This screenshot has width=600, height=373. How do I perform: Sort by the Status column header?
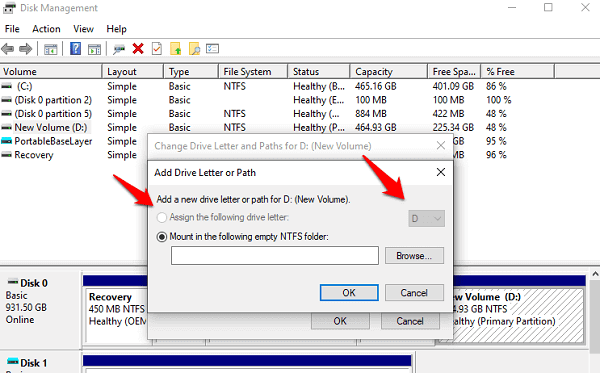click(319, 72)
